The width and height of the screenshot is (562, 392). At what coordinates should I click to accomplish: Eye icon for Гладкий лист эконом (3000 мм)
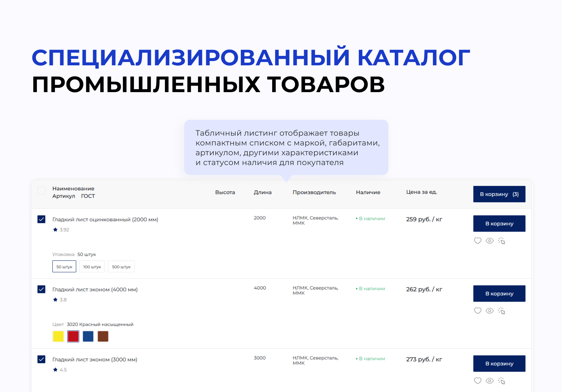coord(489,381)
